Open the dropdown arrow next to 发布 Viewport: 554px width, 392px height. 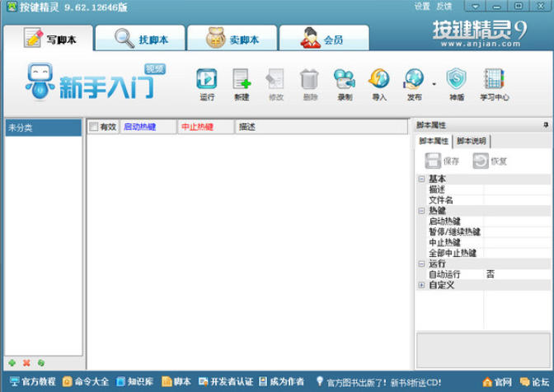434,84
